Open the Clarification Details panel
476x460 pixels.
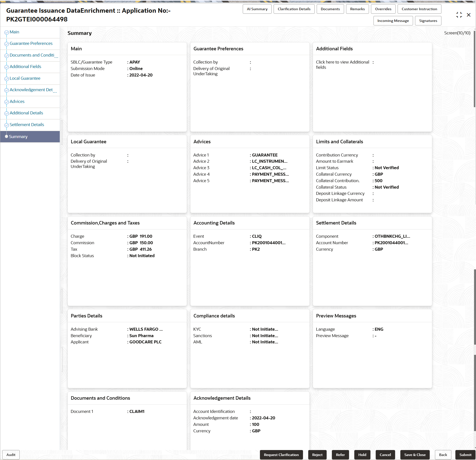tap(294, 9)
